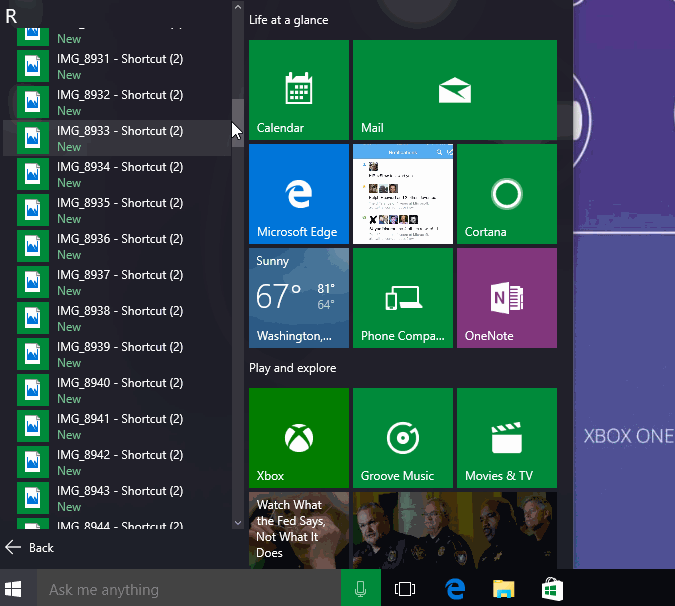Open IMG_8937 - Shortcut (2)
675x606 pixels.
tap(117, 282)
